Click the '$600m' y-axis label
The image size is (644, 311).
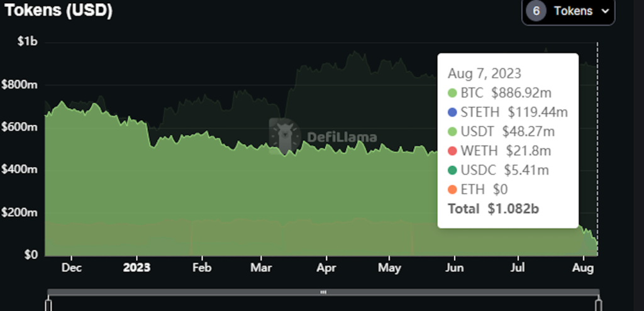click(x=19, y=127)
